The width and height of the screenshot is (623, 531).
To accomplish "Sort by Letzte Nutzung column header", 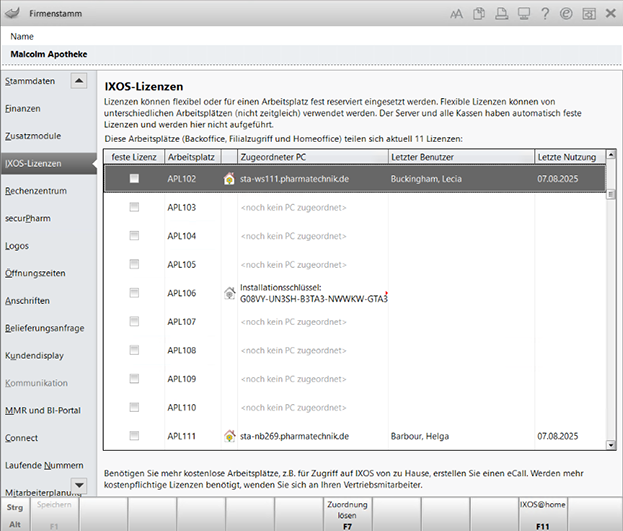I will [570, 157].
